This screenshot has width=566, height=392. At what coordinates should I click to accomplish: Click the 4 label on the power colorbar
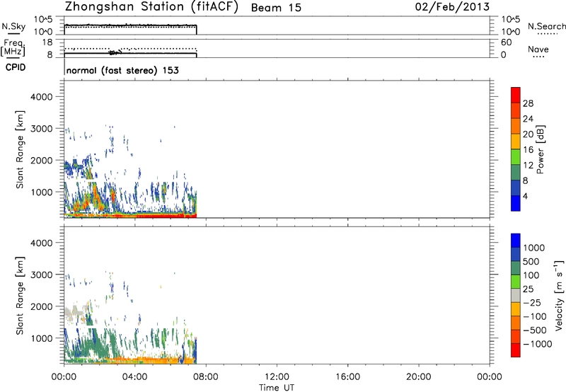coord(525,197)
